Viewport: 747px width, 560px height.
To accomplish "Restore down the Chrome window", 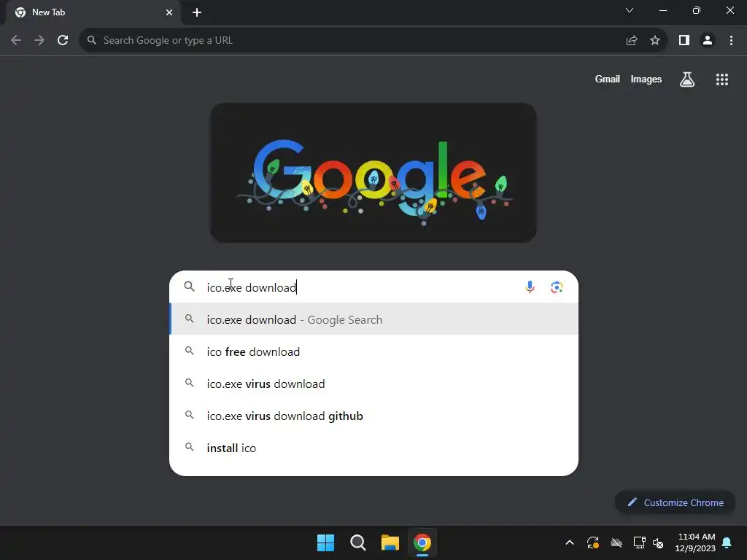I will (x=697, y=10).
